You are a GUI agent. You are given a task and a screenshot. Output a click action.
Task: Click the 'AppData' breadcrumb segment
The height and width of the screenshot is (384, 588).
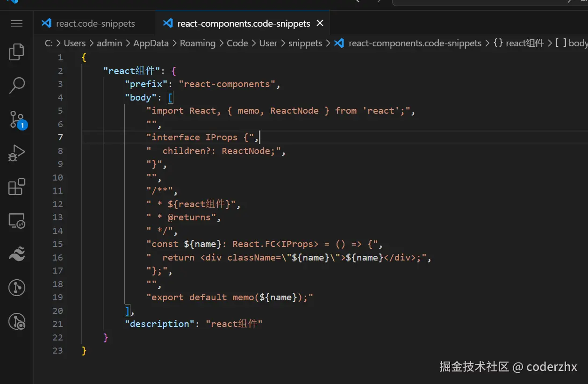(x=151, y=43)
